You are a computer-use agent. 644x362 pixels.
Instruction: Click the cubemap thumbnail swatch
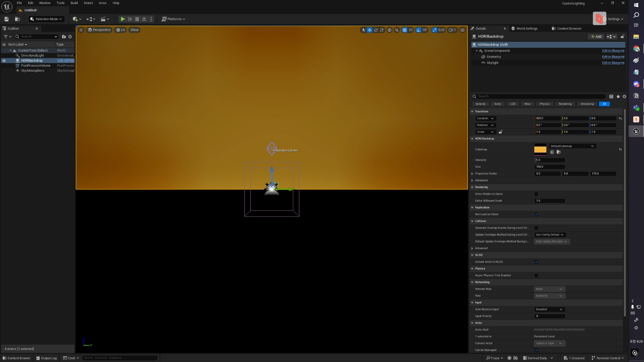point(540,149)
